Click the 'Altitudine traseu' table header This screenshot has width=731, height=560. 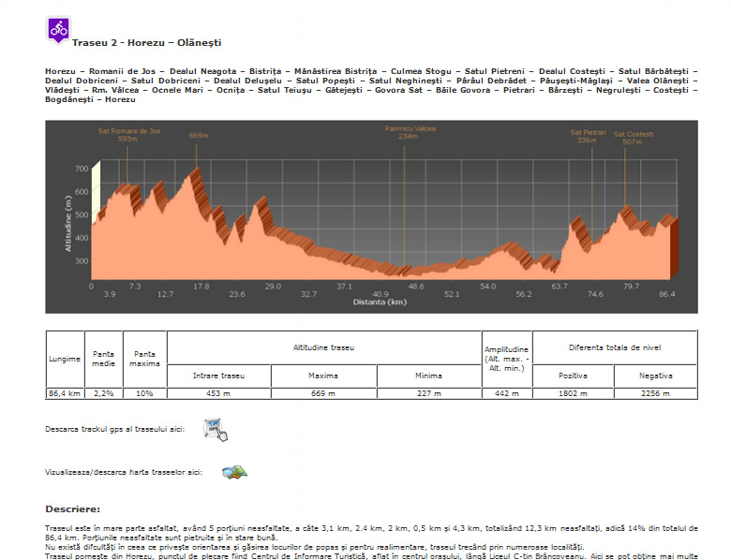pyautogui.click(x=323, y=347)
